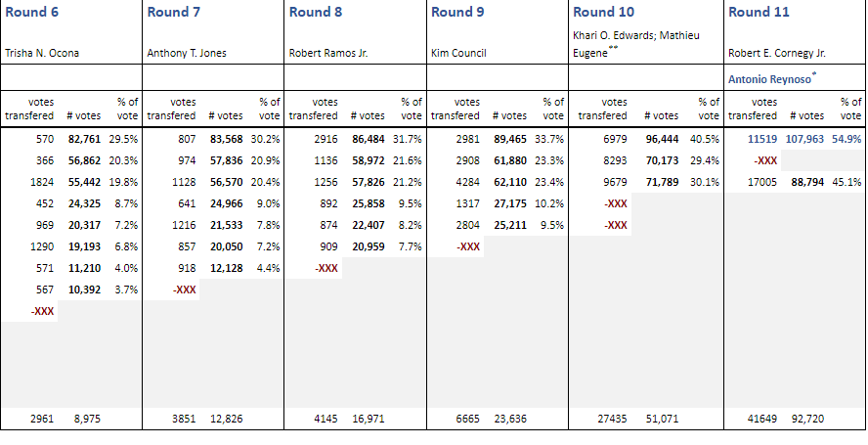
Task: Click the -XXX marker in Round 9
Action: (469, 246)
